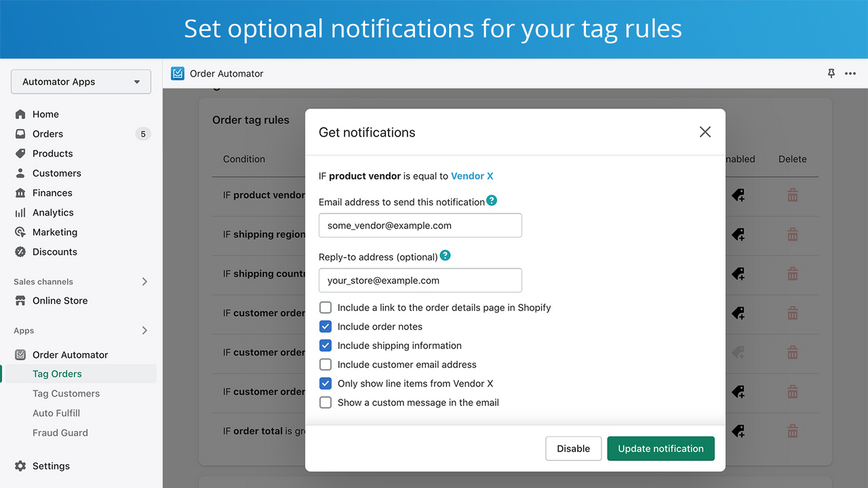Screen dimensions: 868x488
Task: Click the Online Store shop icon
Action: point(20,300)
